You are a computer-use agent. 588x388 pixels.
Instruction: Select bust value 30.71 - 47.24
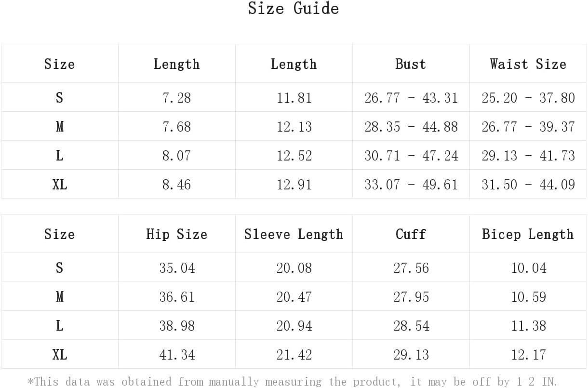[x=411, y=156]
